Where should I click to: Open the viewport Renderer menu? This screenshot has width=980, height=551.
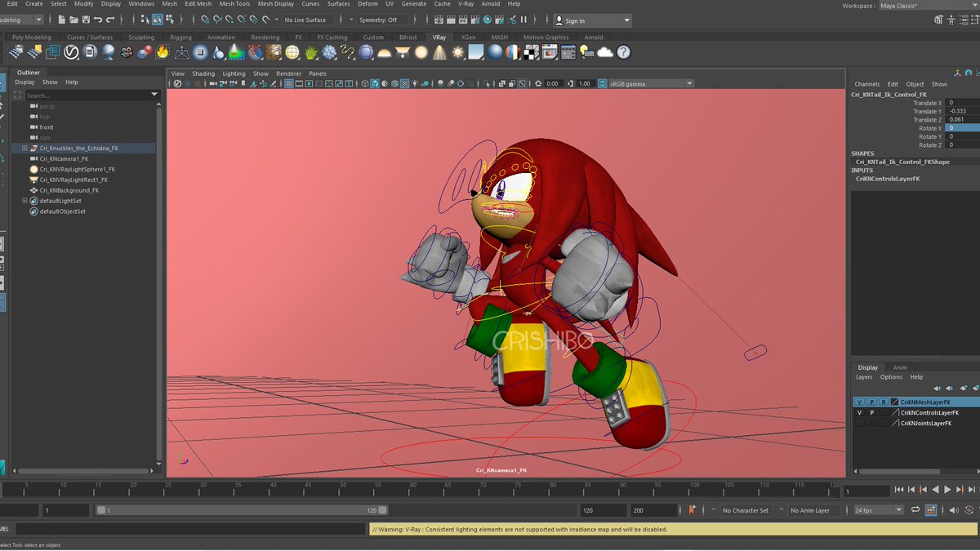tap(288, 73)
